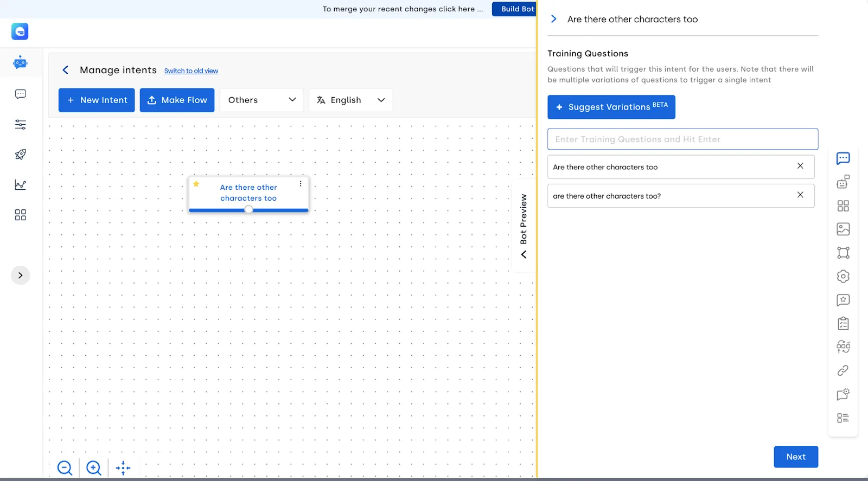
Task: Expand the Bot Preview side tab
Action: 524,225
